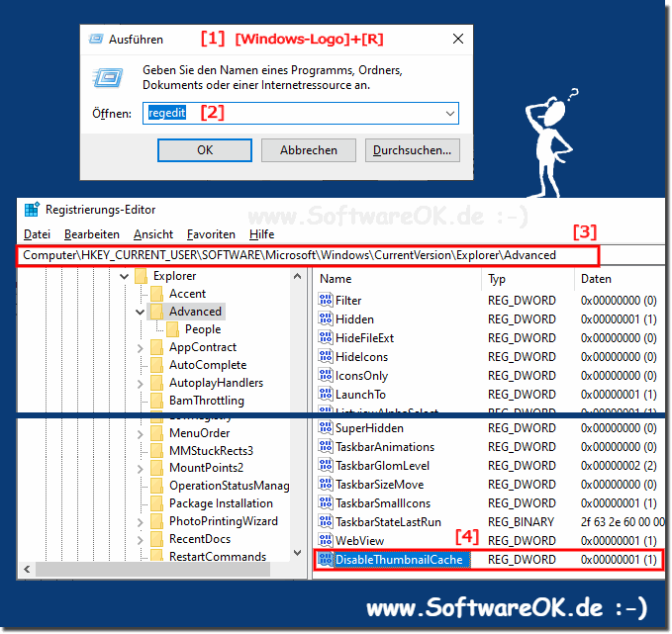Click the Hidden DWORD value icon
Image resolution: width=672 pixels, height=634 pixels.
tap(326, 318)
